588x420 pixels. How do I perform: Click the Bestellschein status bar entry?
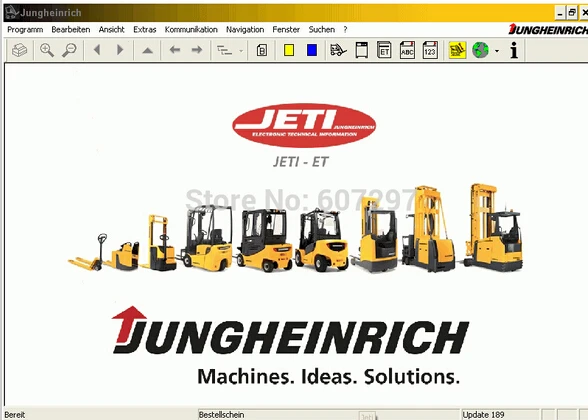pos(222,415)
